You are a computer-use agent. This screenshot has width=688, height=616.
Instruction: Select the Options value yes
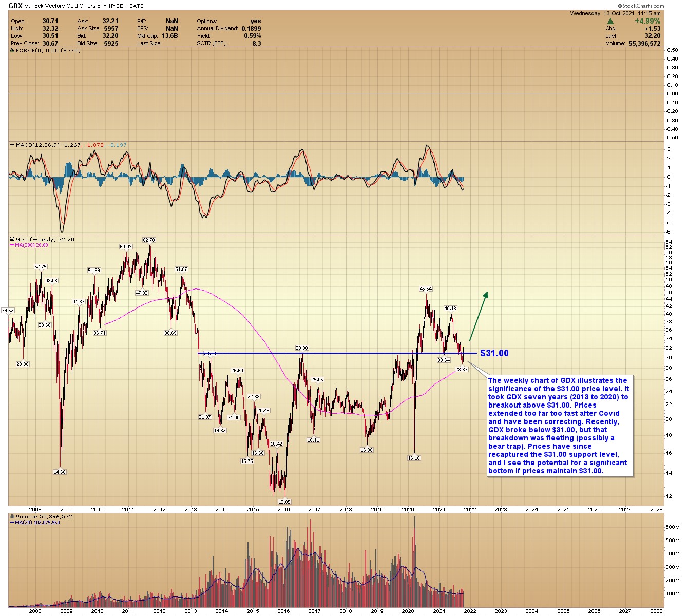point(256,21)
